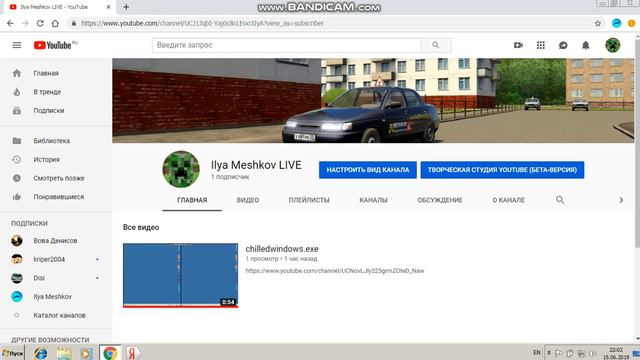Open the account avatar menu
640x360 pixels.
tap(613, 45)
